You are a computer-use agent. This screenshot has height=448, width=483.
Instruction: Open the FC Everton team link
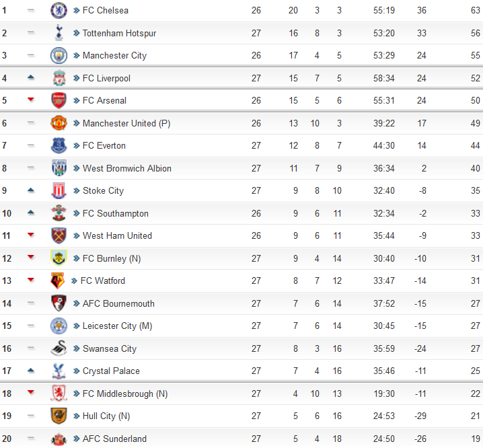pyautogui.click(x=104, y=145)
